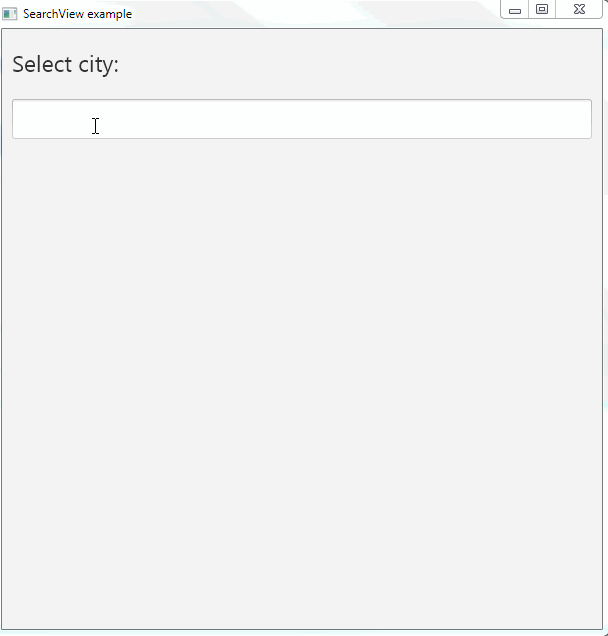Click the word "Select" in the heading

(42, 64)
